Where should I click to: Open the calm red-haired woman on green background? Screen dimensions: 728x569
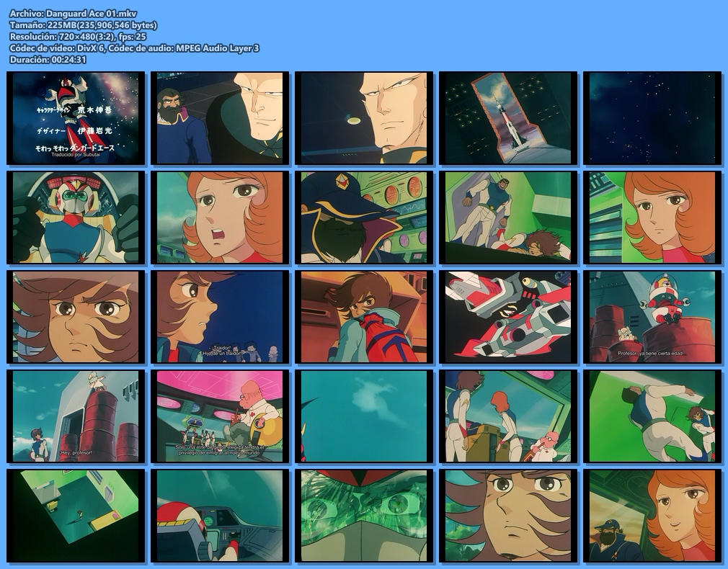click(x=652, y=218)
